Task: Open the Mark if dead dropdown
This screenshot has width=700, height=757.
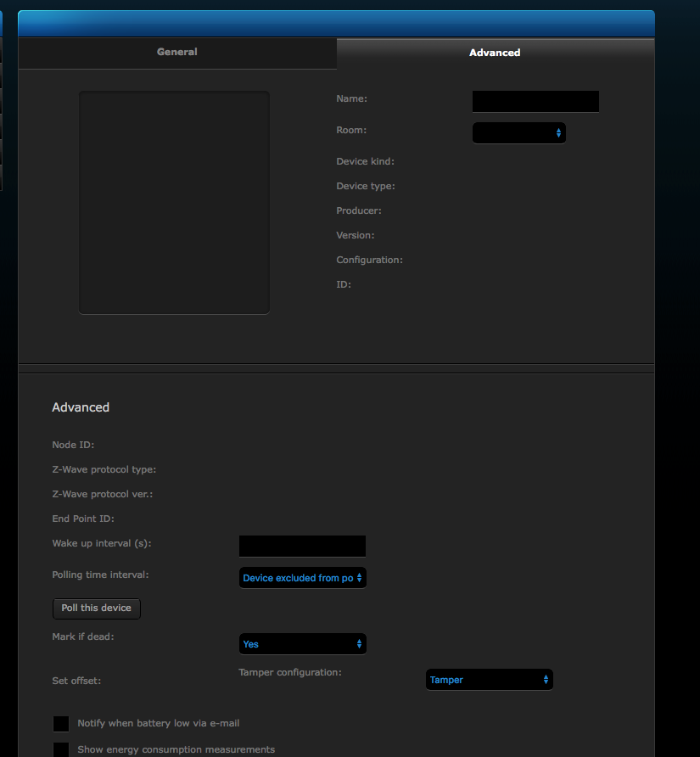Action: coord(302,644)
